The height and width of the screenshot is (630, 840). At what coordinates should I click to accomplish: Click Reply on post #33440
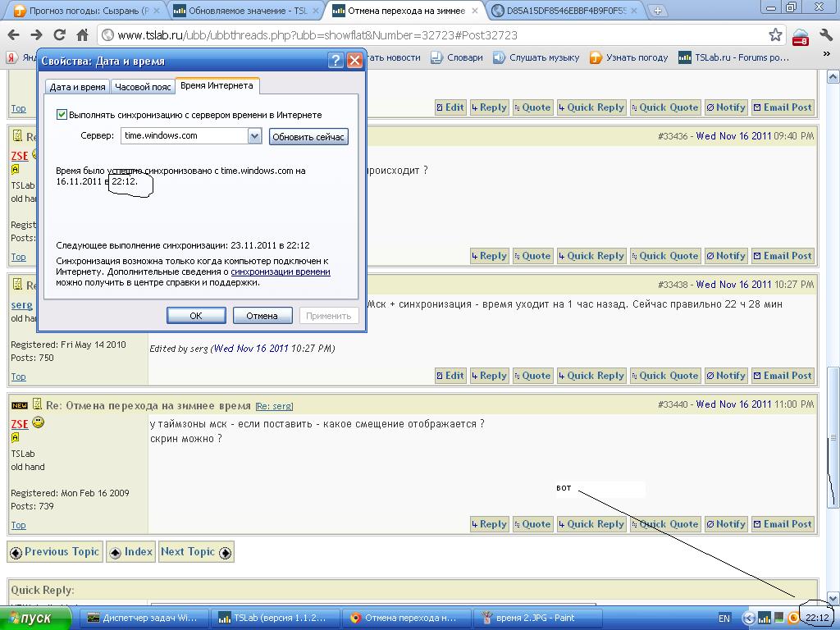(489, 524)
